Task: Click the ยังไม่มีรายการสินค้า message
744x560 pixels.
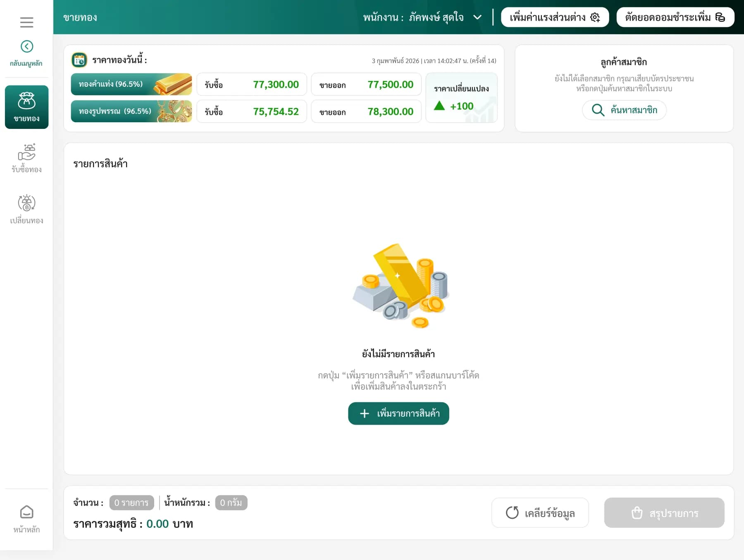Action: pyautogui.click(x=398, y=354)
